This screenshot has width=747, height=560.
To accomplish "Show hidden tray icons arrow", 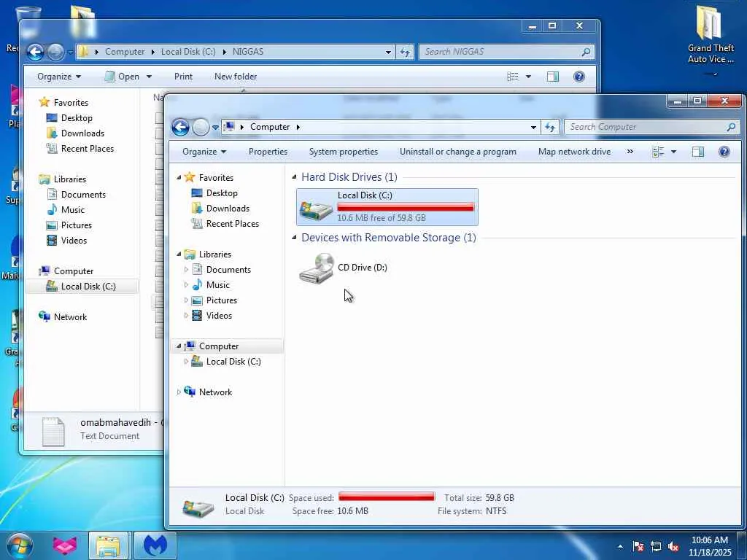I will click(x=620, y=547).
